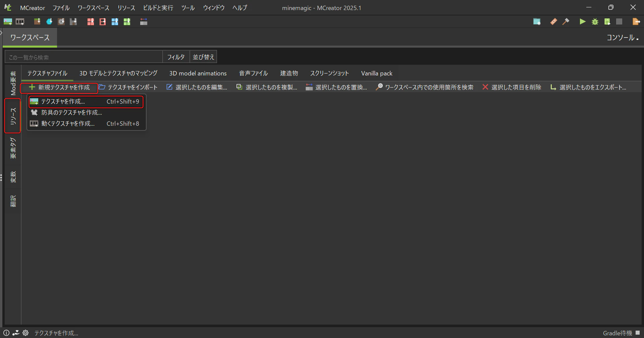
Task: Click the blue four-square import icon
Action: point(115,22)
